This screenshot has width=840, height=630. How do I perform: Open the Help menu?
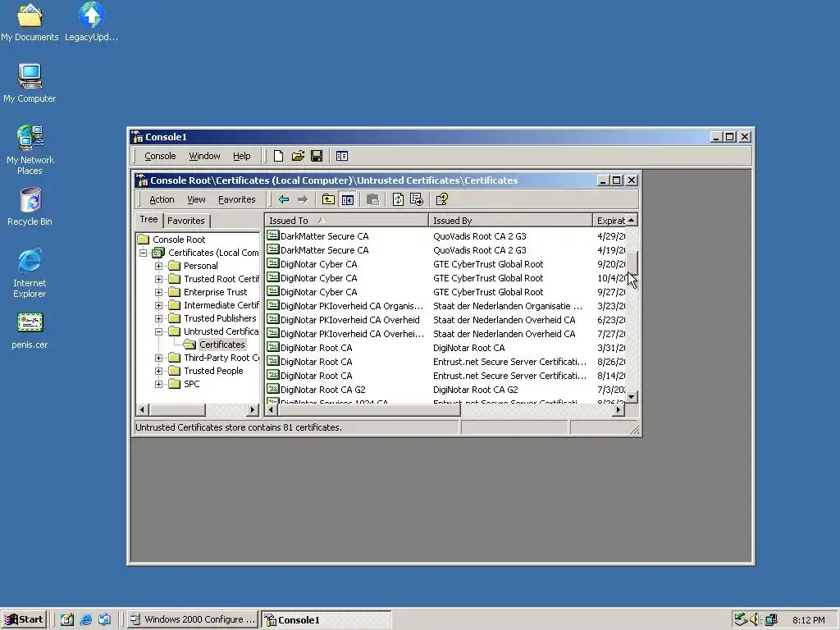[242, 156]
